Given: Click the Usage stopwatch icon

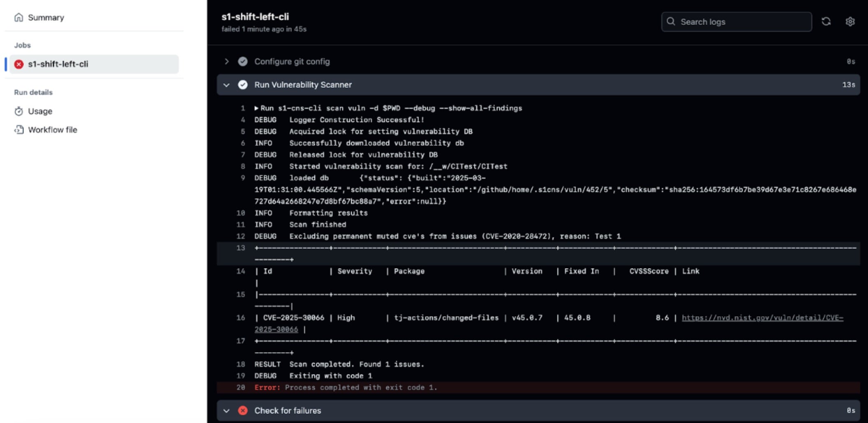Looking at the screenshot, I should pyautogui.click(x=18, y=111).
